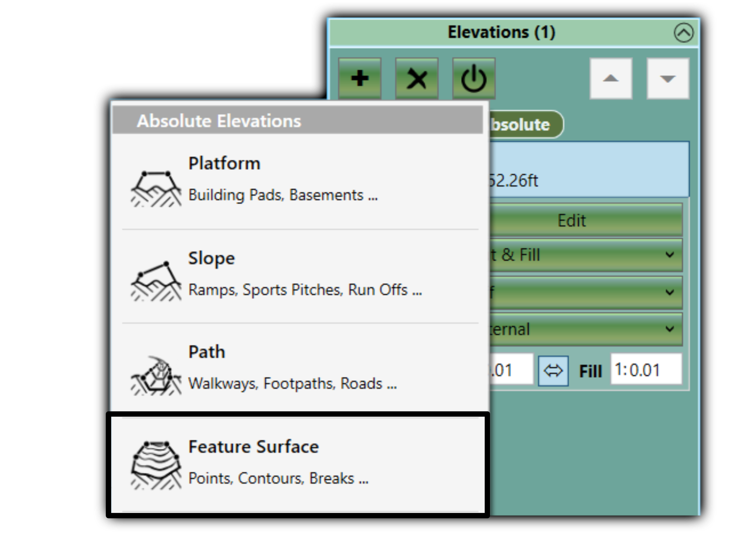Click the X delete elevation button
Image resolution: width=756 pixels, height=533 pixels.
[x=417, y=78]
